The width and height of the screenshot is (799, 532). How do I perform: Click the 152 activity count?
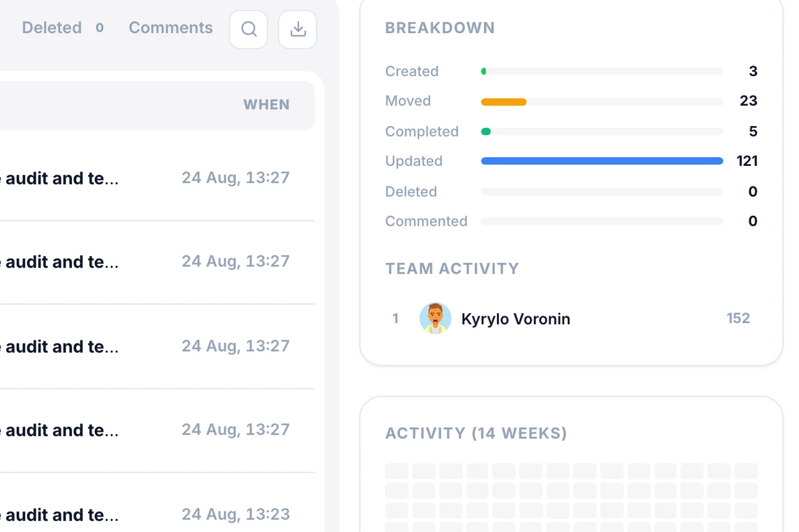(x=738, y=319)
